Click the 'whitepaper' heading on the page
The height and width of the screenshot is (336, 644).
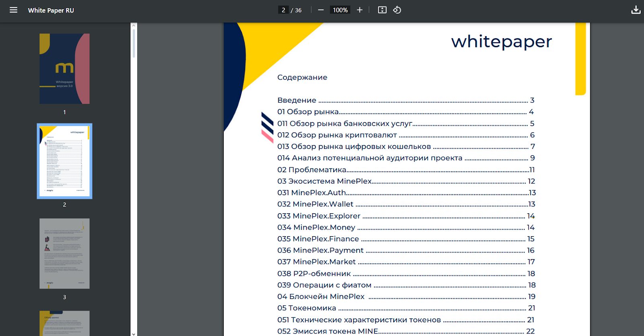point(502,41)
